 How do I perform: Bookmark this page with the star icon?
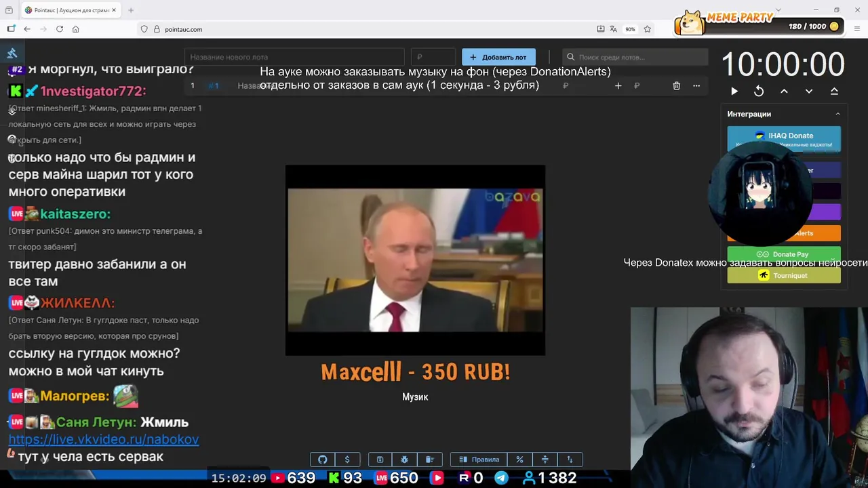pos(648,29)
